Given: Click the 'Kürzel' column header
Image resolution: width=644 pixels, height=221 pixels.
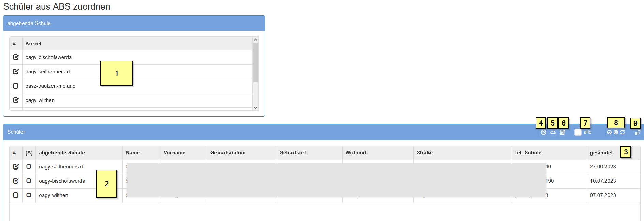Looking at the screenshot, I should point(33,44).
